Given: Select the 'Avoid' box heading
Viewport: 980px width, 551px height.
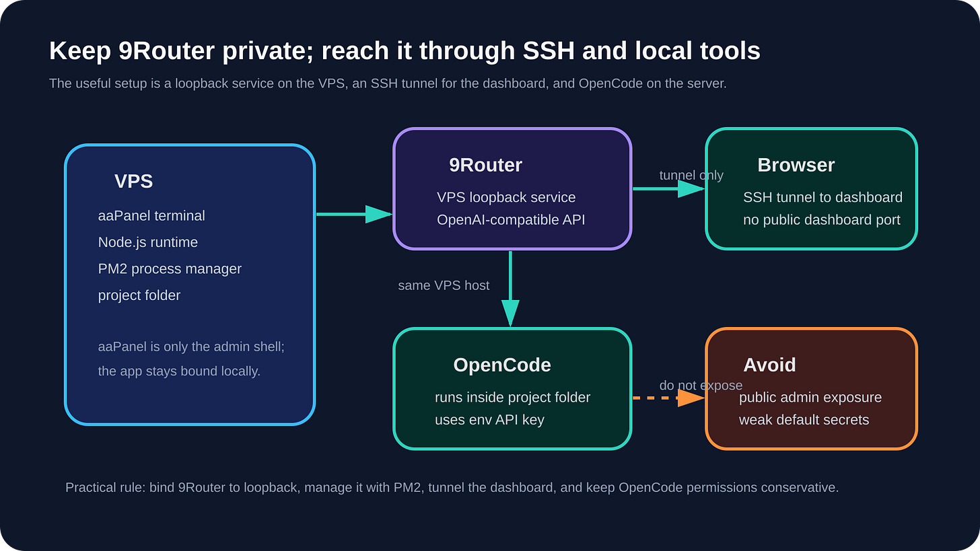Looking at the screenshot, I should click(x=769, y=365).
